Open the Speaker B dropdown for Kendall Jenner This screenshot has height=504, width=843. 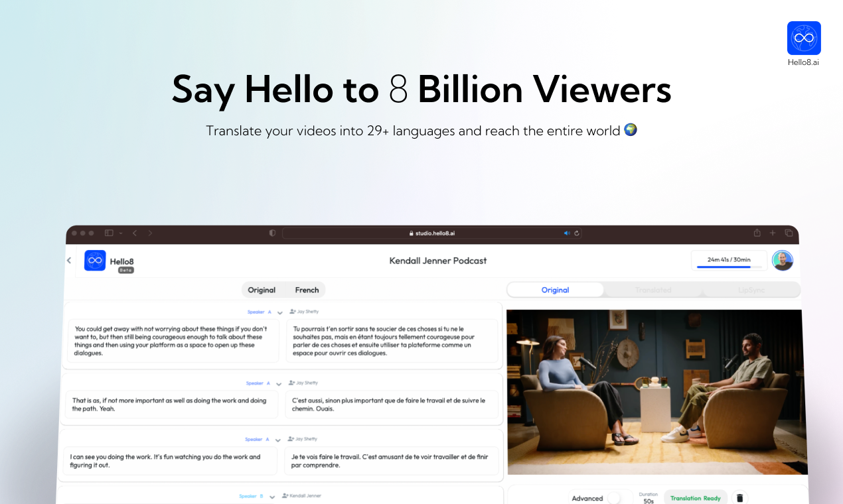coord(272,496)
